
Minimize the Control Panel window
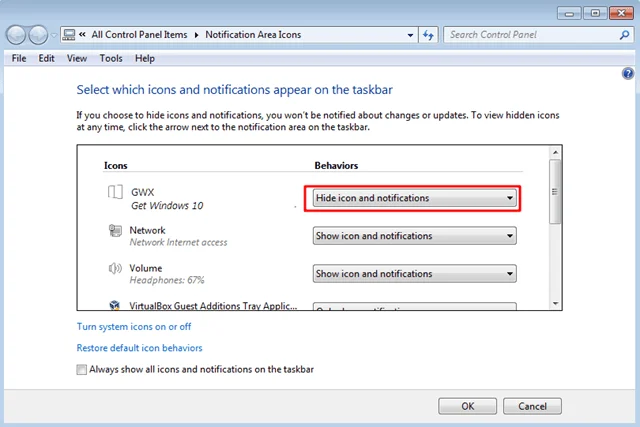[x=569, y=13]
